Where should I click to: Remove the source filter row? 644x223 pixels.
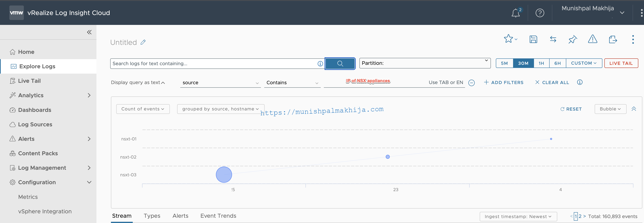tap(471, 83)
